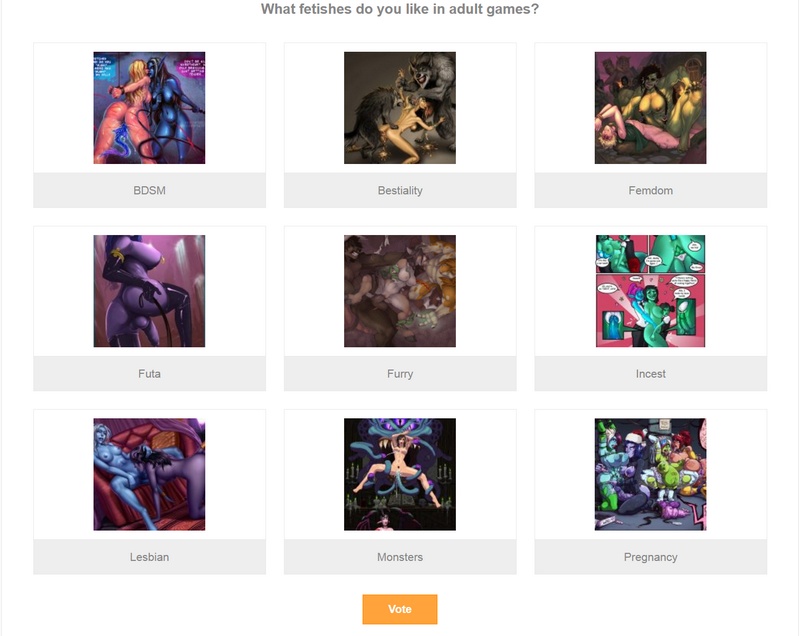The image size is (800, 636).
Task: Choose the Lesbian label bar
Action: (149, 557)
